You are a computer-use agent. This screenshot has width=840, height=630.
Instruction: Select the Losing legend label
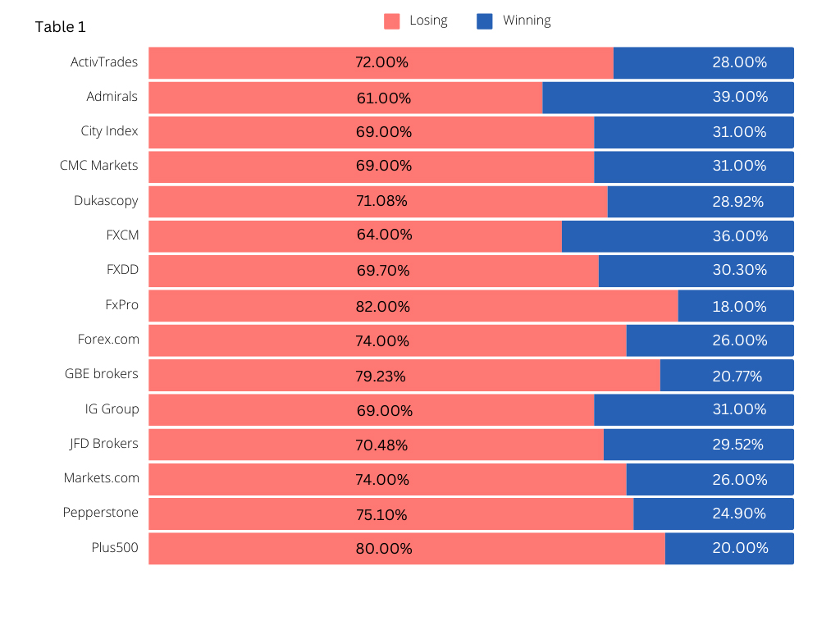coord(428,21)
